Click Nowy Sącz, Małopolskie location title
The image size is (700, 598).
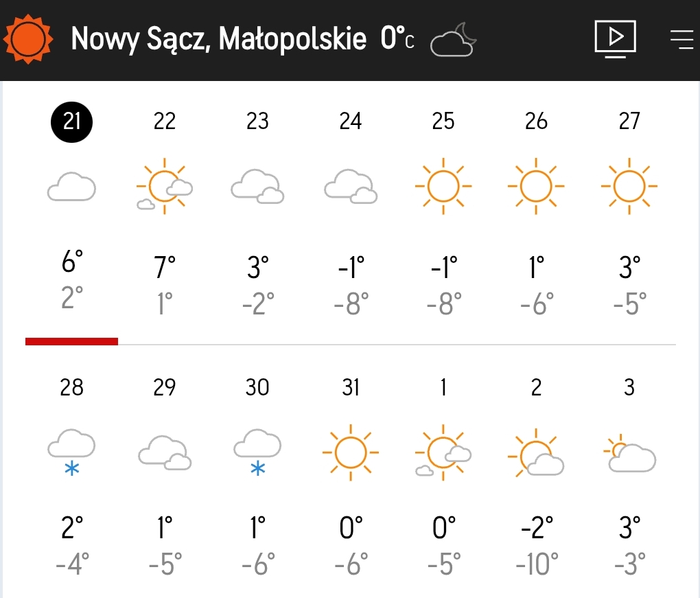pos(218,40)
